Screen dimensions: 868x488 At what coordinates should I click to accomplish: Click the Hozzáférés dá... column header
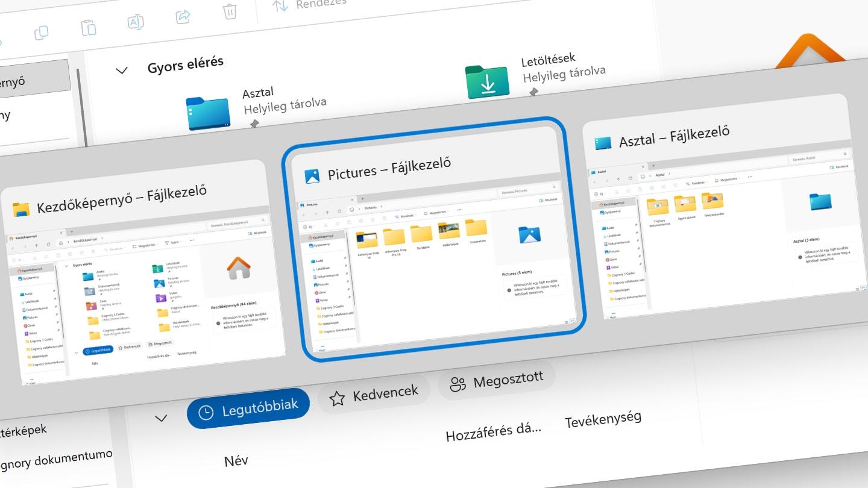point(494,432)
